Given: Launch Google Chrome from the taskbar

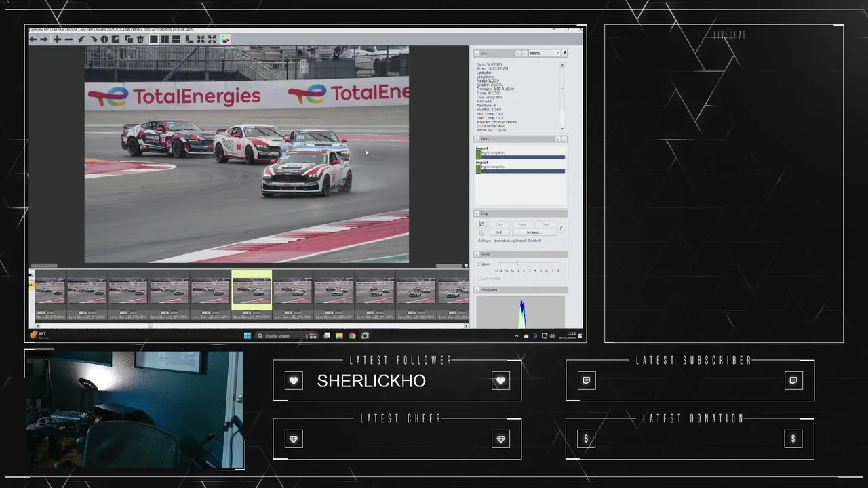Looking at the screenshot, I should click(352, 335).
